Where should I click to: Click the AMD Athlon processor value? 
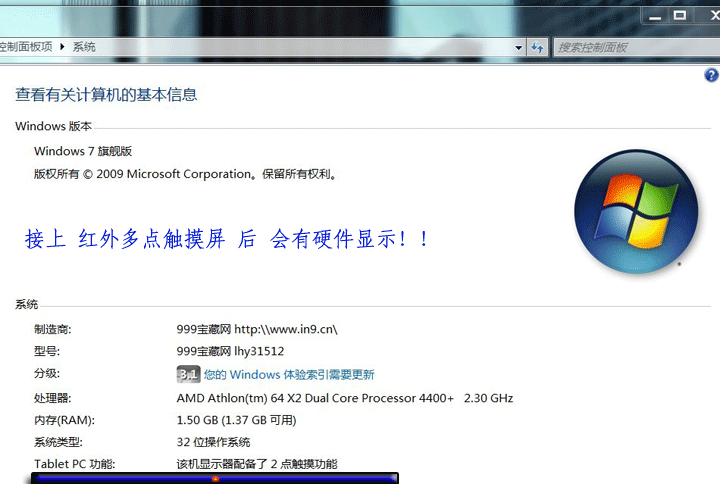point(344,398)
